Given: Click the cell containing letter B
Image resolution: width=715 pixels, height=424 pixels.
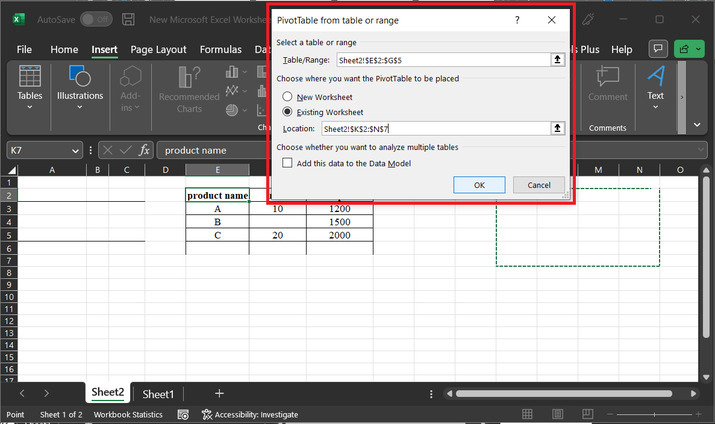Looking at the screenshot, I should pos(218,222).
